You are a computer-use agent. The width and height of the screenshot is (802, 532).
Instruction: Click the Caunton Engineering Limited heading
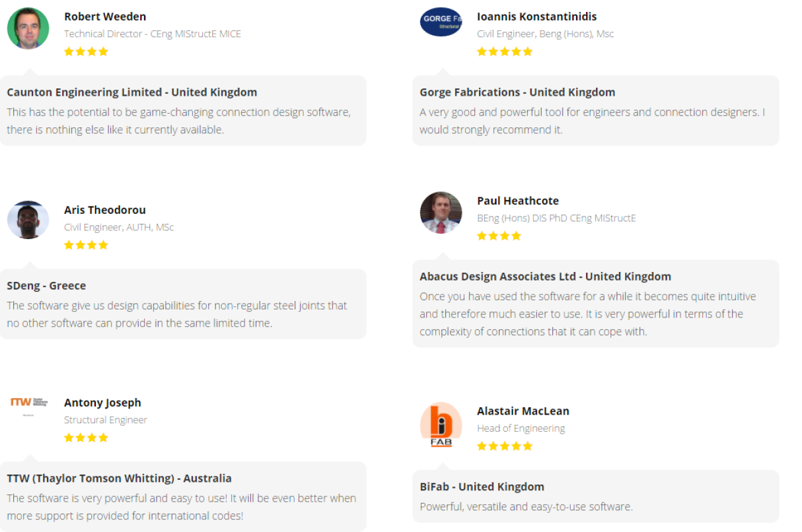click(131, 92)
